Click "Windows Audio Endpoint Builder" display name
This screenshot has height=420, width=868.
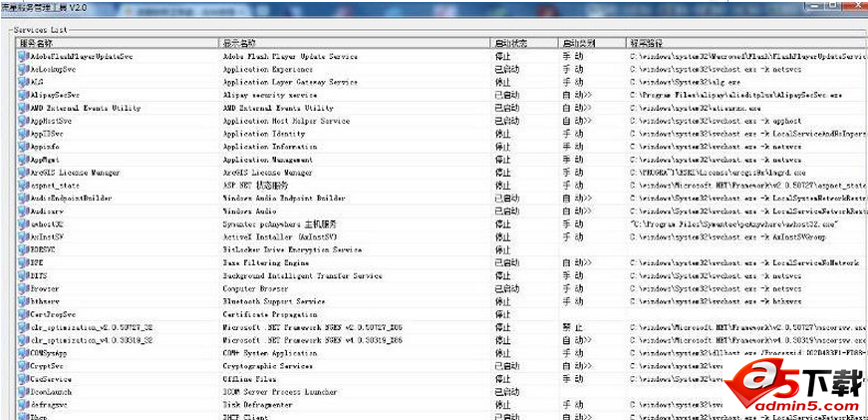(284, 199)
